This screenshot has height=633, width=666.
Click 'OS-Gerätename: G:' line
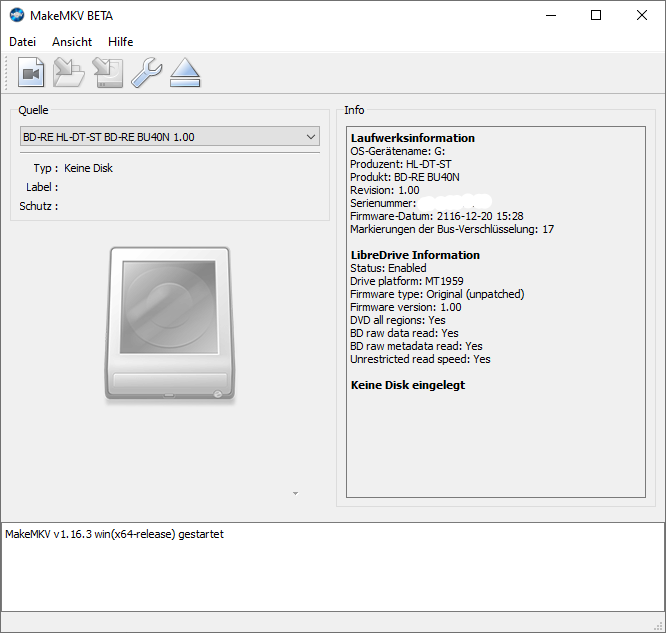click(397, 151)
